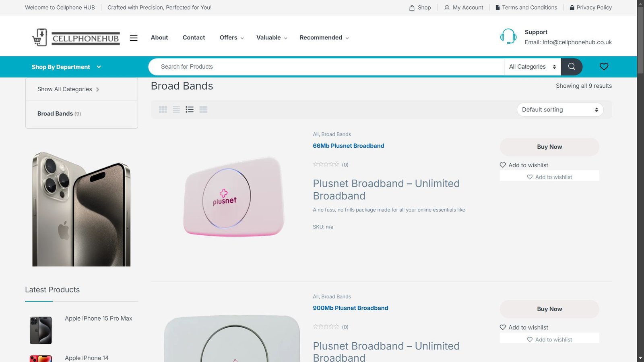This screenshot has width=644, height=362.
Task: Choose the compact table view icon
Action: point(203,109)
